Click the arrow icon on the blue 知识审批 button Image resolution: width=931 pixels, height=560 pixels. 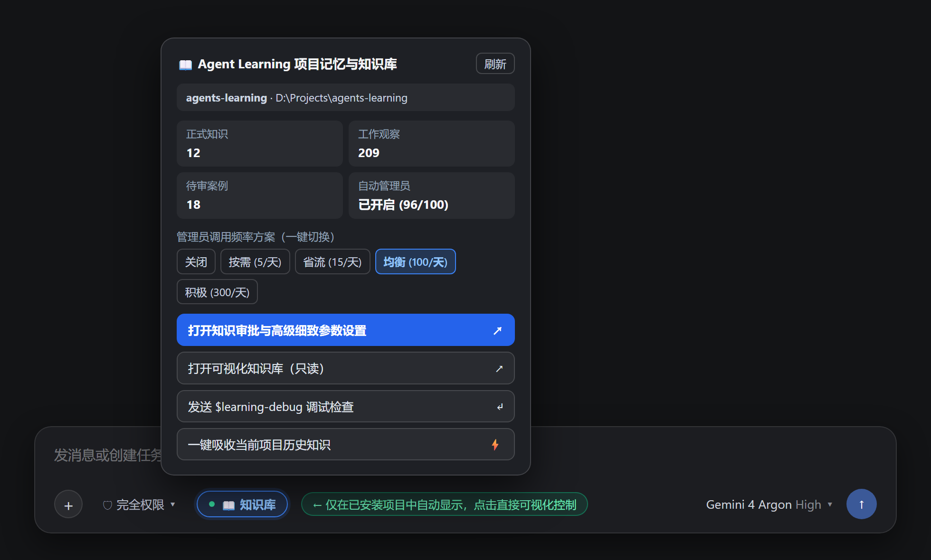497,330
